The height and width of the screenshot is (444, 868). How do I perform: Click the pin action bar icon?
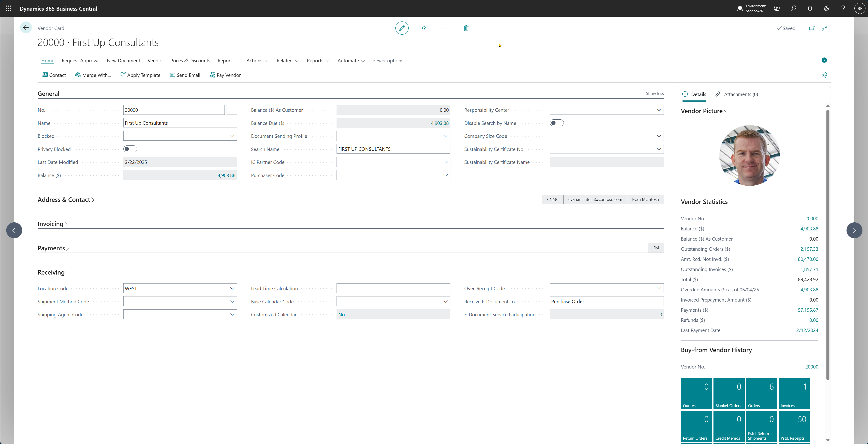coord(824,75)
